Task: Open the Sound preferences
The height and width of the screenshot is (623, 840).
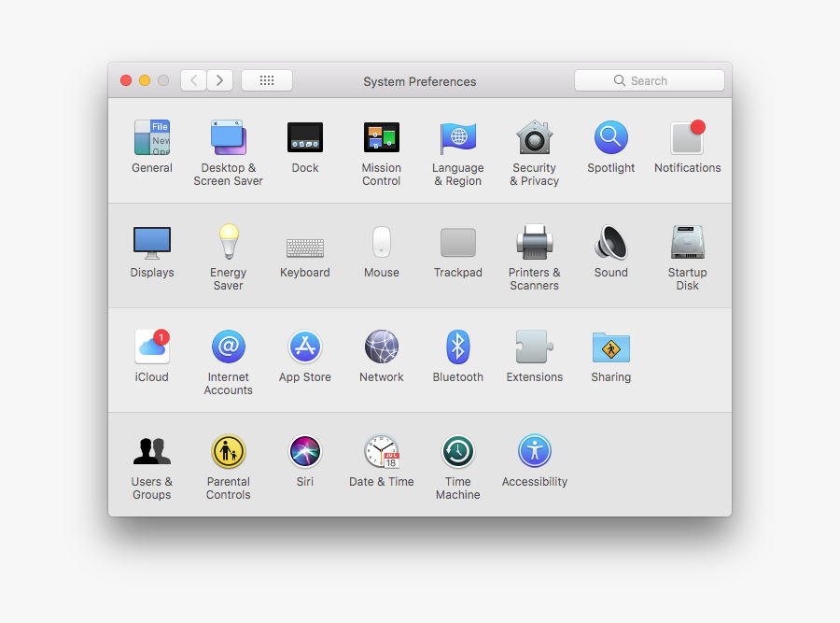Action: pos(611,243)
